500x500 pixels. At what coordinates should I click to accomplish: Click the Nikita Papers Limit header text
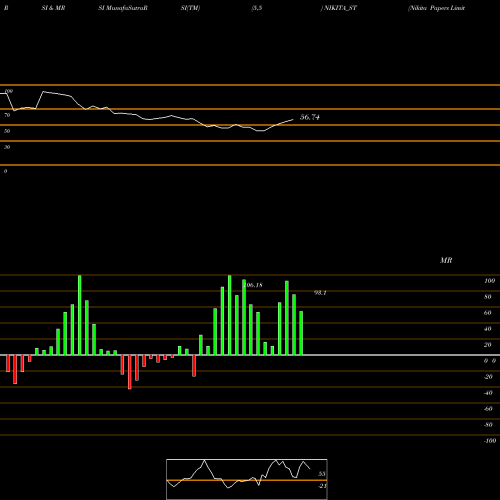click(436, 8)
